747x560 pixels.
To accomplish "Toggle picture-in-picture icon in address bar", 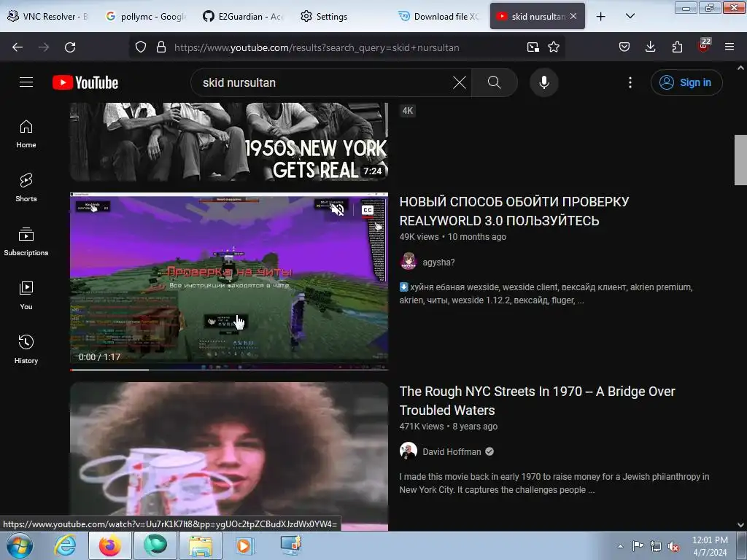I will point(533,47).
